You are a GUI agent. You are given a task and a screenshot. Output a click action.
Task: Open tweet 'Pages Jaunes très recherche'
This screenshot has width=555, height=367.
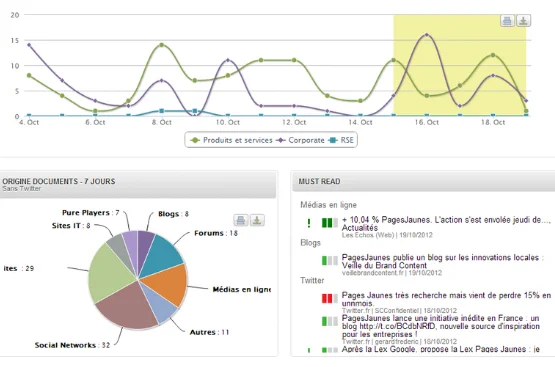click(x=446, y=299)
